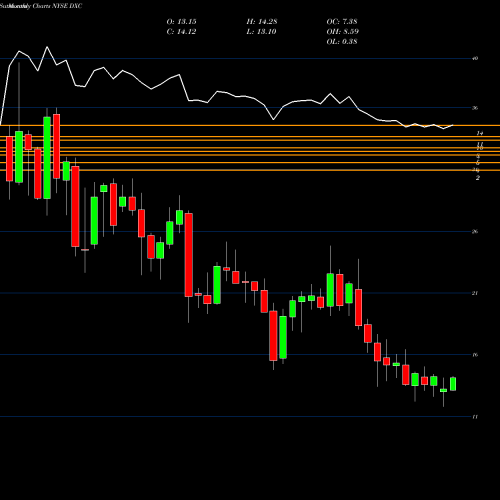
Task: Click the orange level label 14
Action: pyautogui.click(x=480, y=133)
